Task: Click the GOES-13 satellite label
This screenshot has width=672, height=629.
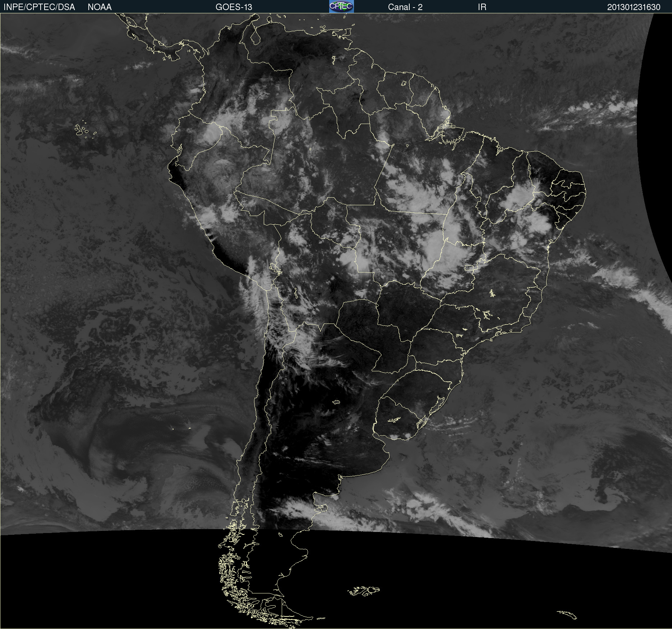Action: click(x=234, y=7)
